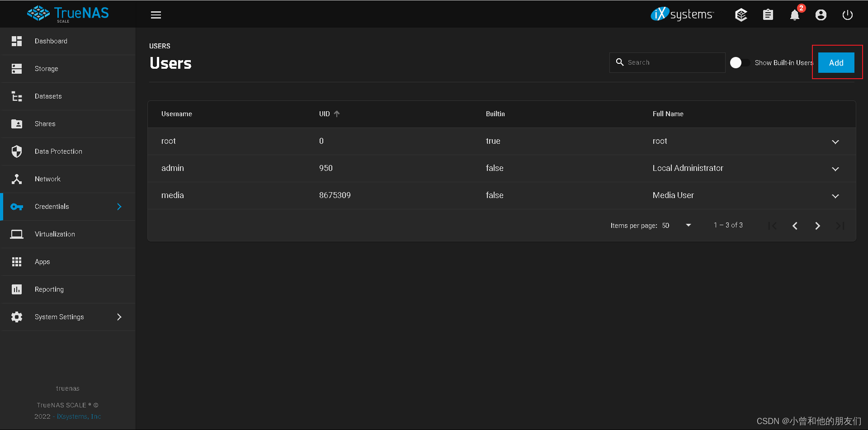Click the Add user button
Viewport: 868px width, 430px height.
pos(836,62)
